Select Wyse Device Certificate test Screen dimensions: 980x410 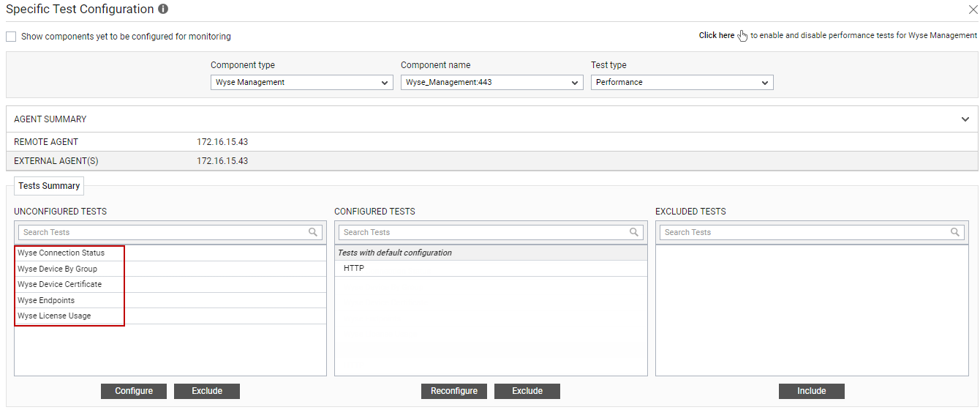point(170,285)
